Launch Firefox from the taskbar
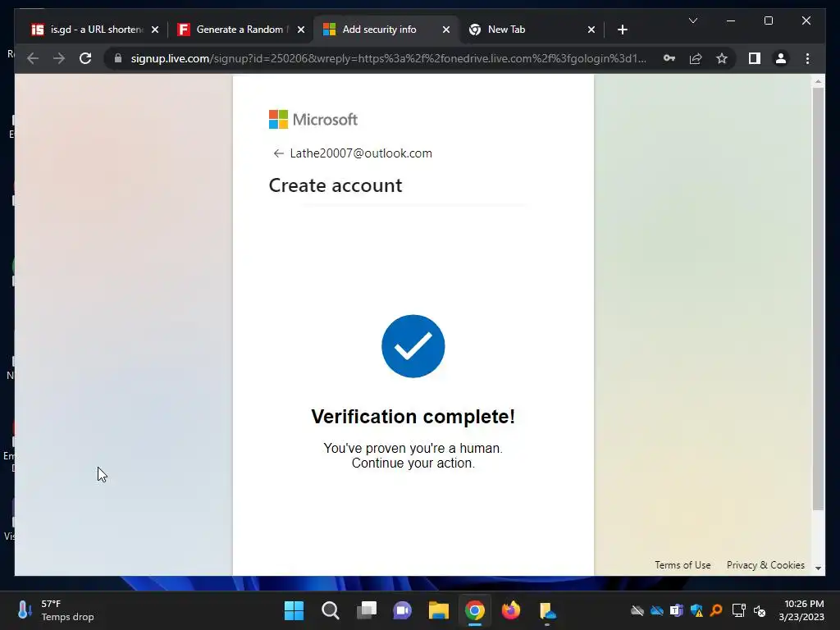This screenshot has height=630, width=840. 510,610
